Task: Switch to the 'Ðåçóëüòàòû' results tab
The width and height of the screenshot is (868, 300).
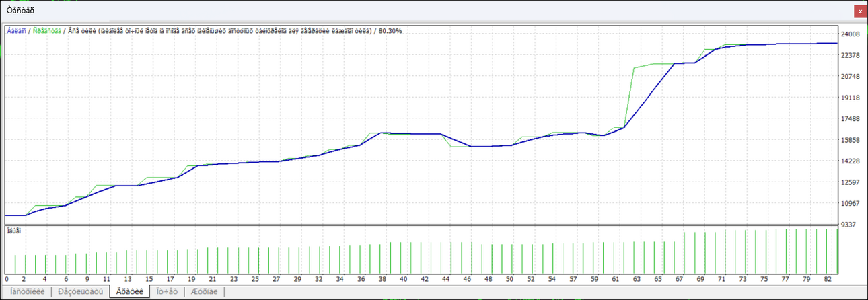Action: coord(81,292)
